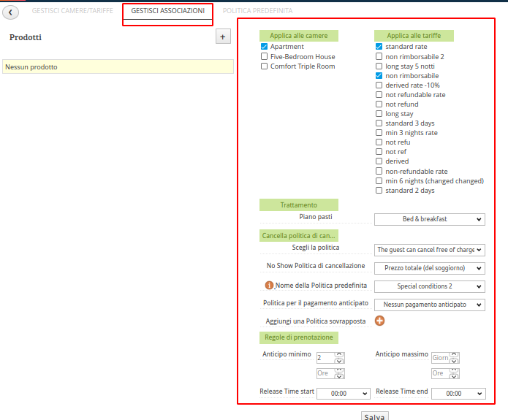The width and height of the screenshot is (508, 420).
Task: Switch to Gestisci Camere/Tariffe tab
Action: click(x=72, y=11)
